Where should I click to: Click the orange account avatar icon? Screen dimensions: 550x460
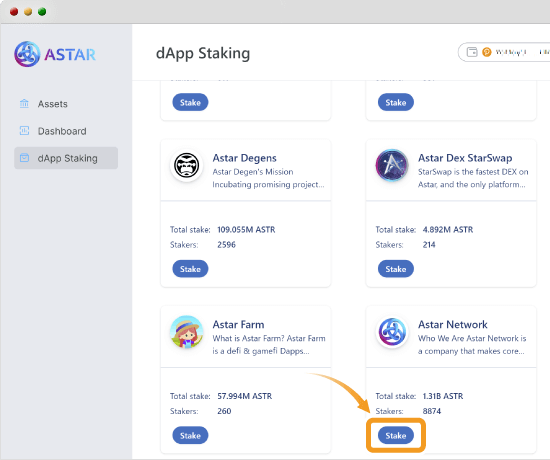click(487, 52)
